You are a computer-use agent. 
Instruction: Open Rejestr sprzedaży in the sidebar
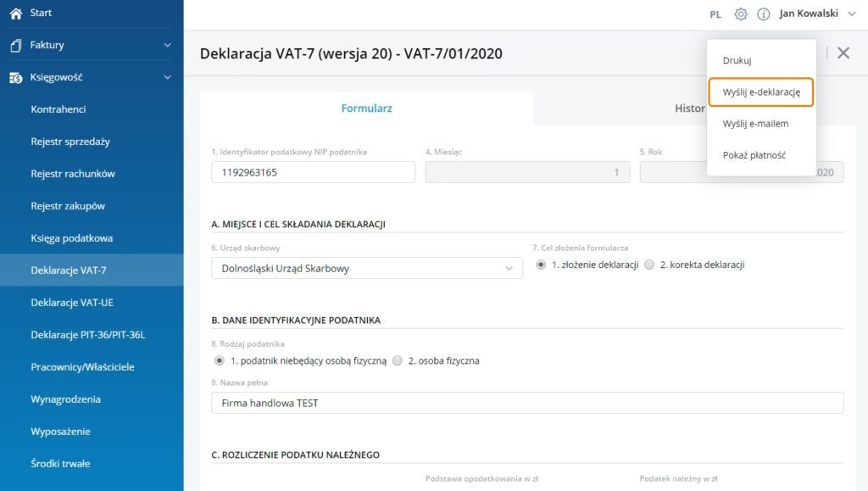tap(70, 142)
